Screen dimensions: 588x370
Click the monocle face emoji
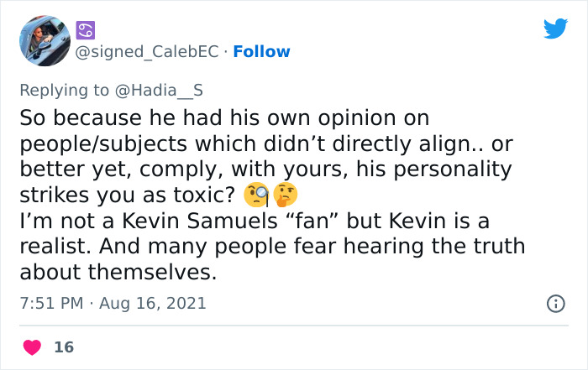[255, 195]
